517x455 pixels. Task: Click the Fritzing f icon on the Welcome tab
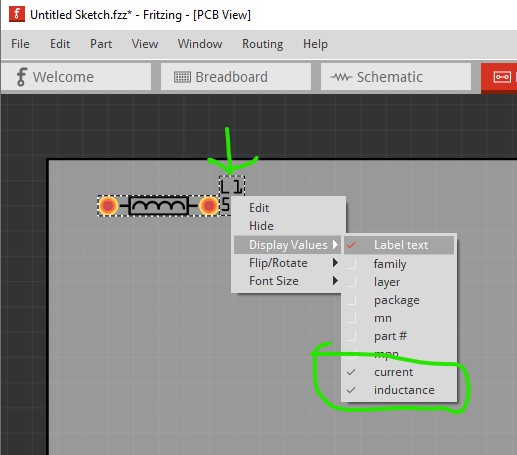click(x=21, y=77)
